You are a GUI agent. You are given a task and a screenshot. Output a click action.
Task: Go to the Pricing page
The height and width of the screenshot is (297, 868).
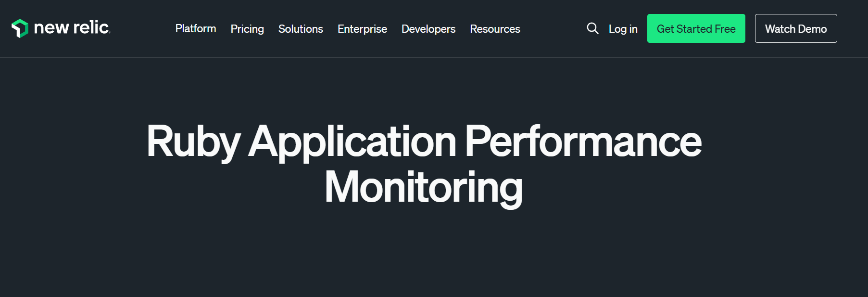(x=247, y=29)
